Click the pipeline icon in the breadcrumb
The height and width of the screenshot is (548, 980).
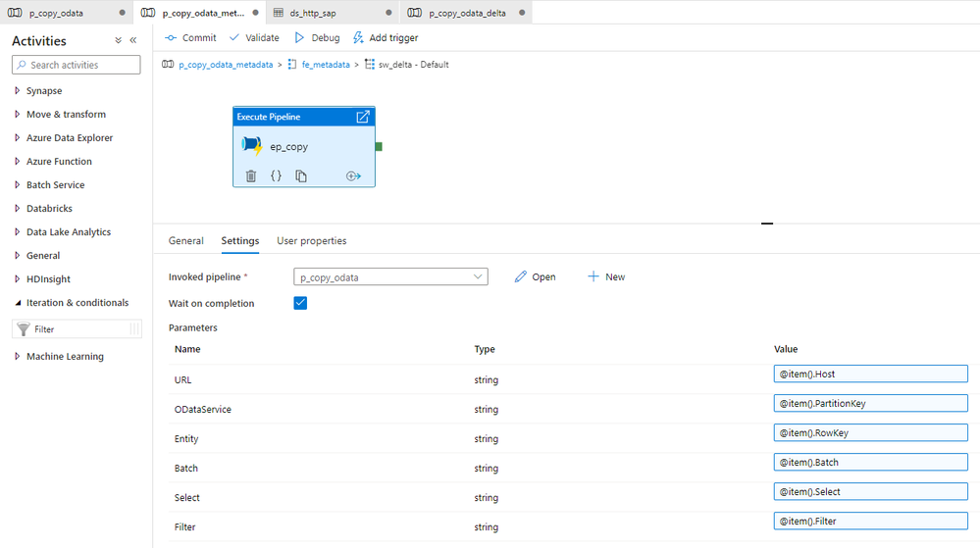click(168, 65)
